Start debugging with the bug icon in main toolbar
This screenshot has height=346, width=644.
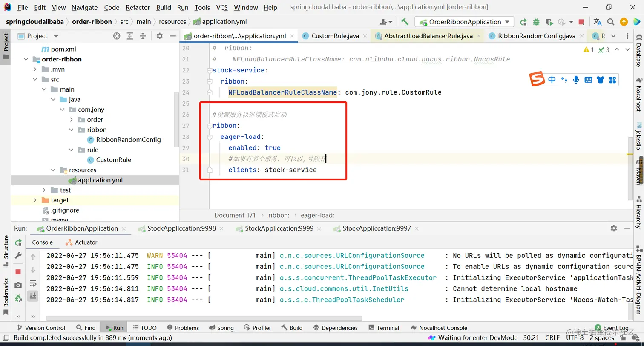pos(536,22)
